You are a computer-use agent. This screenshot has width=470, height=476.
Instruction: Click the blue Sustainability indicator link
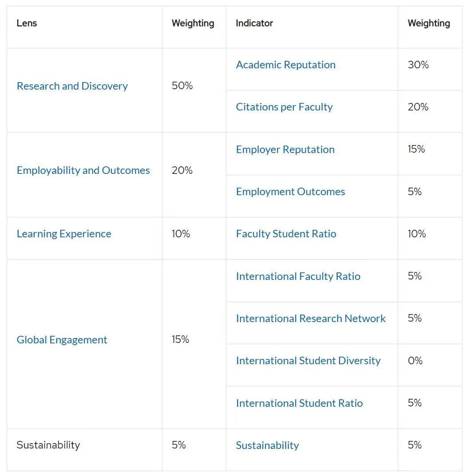267,445
